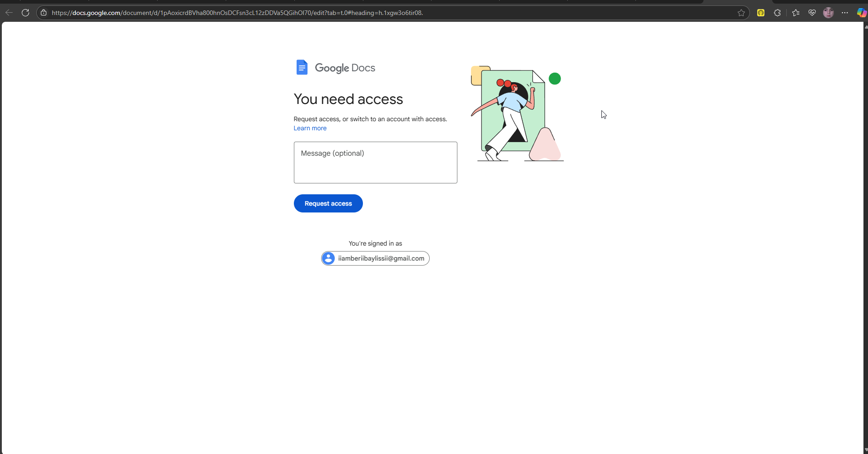
Task: Click the You're signed in as text
Action: click(x=376, y=243)
